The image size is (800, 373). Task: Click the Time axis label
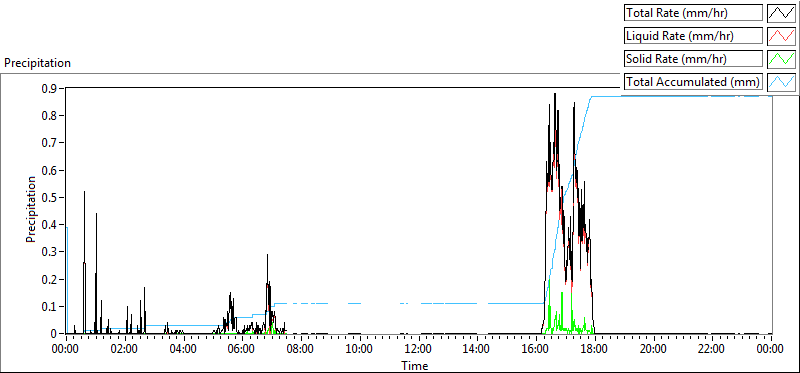(x=414, y=365)
